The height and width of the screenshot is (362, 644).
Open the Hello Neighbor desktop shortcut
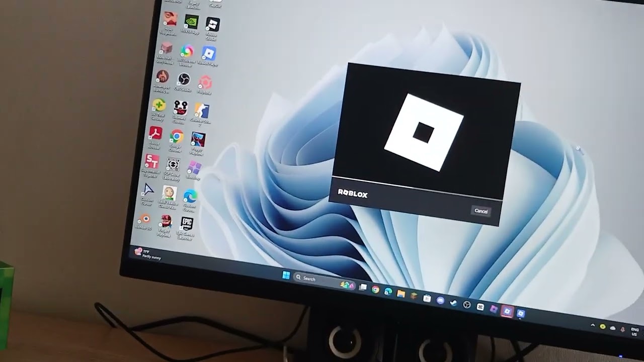click(170, 23)
